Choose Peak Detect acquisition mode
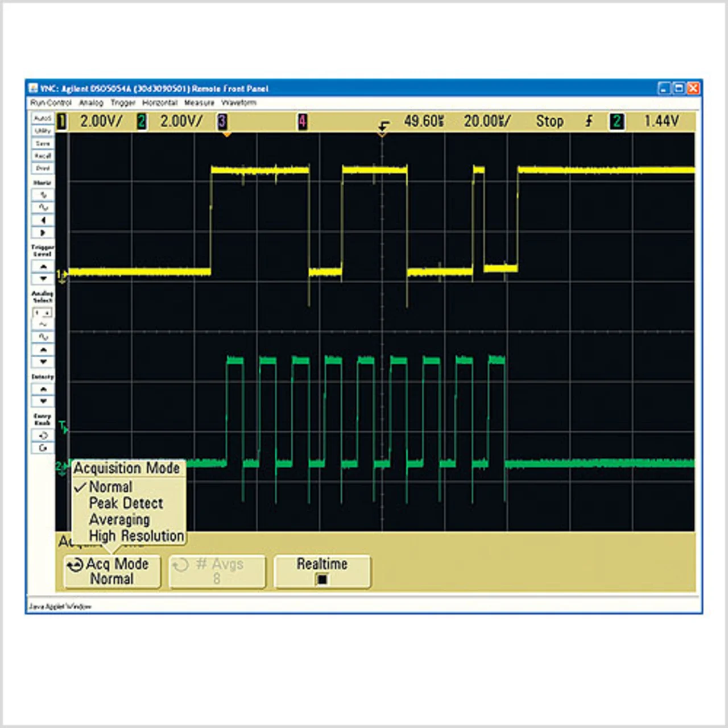728x728 pixels. click(126, 503)
